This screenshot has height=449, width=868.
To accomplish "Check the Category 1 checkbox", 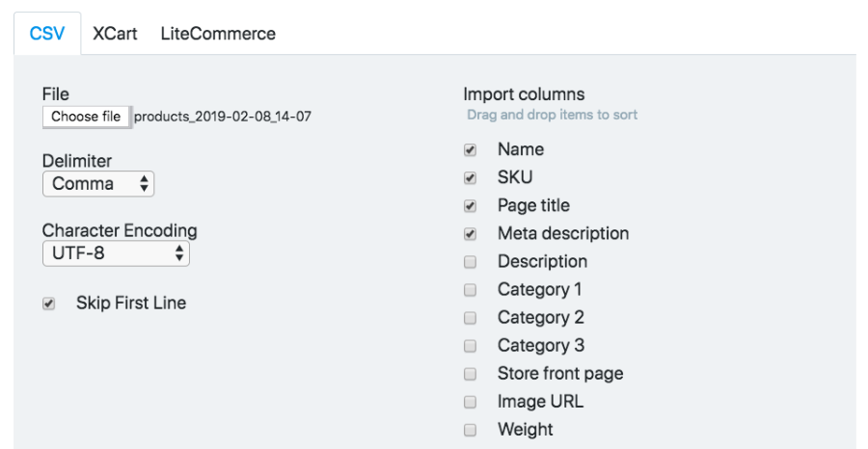I will pos(470,290).
